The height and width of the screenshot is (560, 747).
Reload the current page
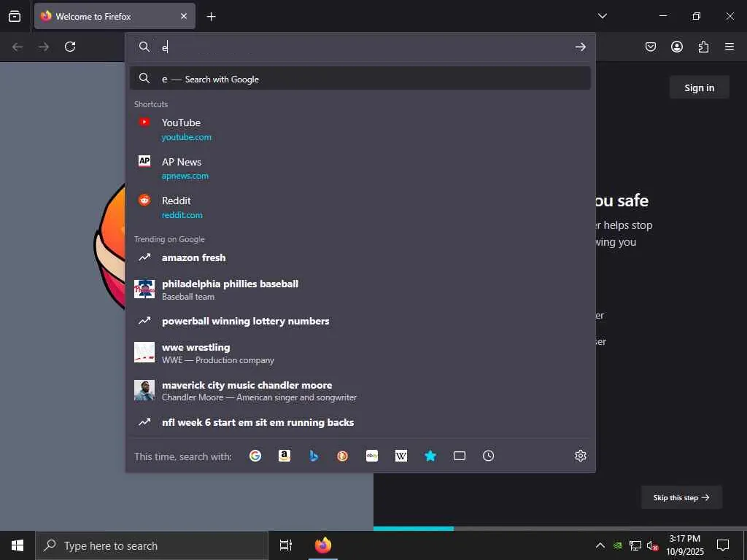70,47
